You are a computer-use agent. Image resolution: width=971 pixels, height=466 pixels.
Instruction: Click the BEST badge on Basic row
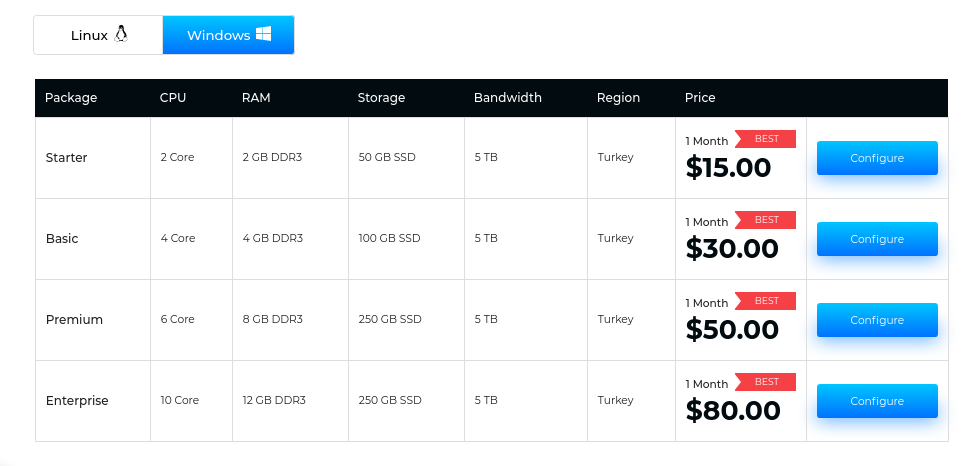765,220
